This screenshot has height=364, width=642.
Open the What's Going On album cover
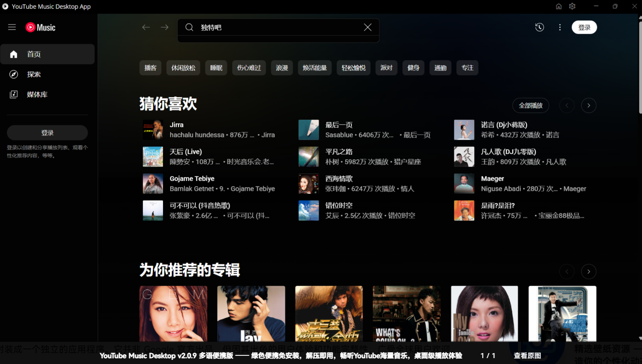click(407, 314)
